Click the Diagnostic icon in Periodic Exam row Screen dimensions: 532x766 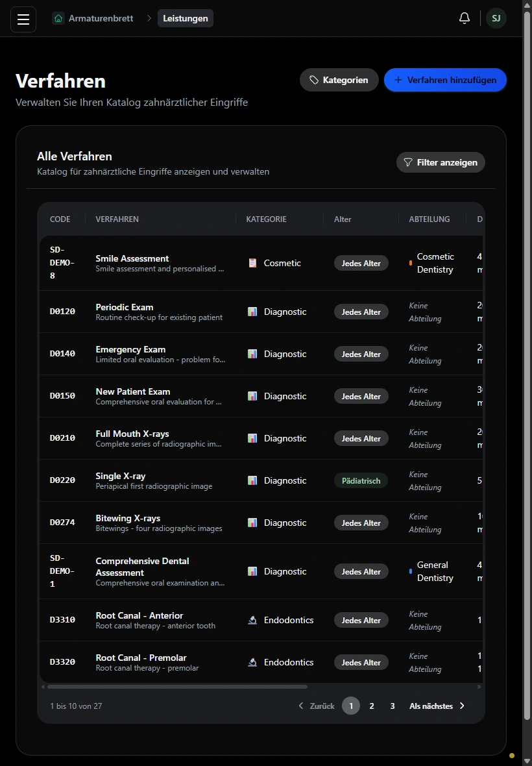[252, 312]
